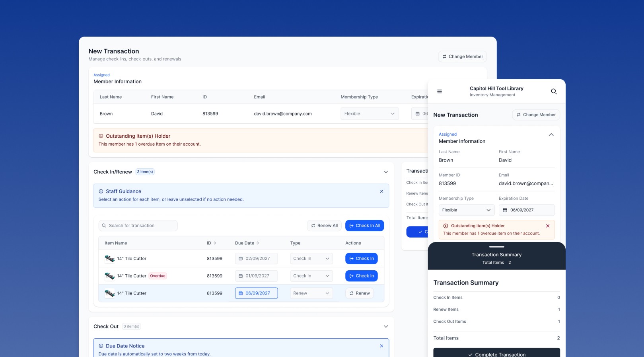Open the hamburger menu in mobile panel
644x357 pixels.
[x=440, y=92]
